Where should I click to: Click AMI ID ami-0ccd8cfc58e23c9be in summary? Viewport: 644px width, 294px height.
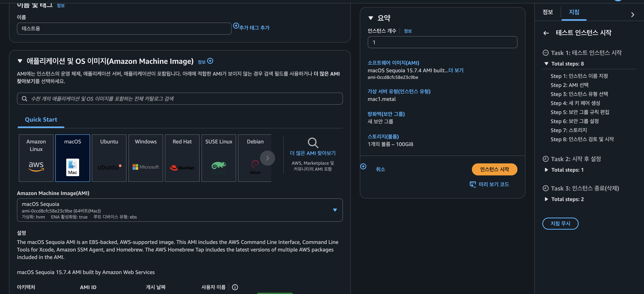(393, 77)
